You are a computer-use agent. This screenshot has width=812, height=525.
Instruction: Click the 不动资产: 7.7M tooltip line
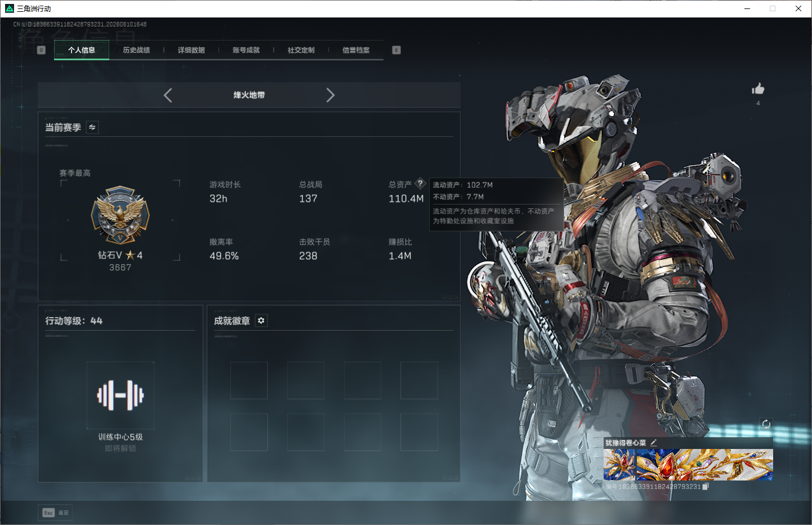pyautogui.click(x=458, y=197)
